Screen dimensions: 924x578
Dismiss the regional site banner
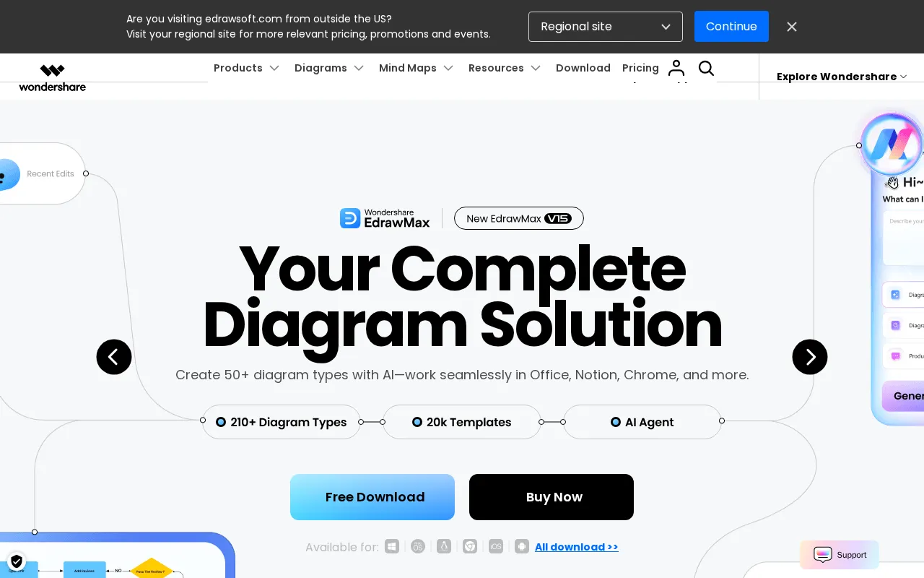pos(792,27)
